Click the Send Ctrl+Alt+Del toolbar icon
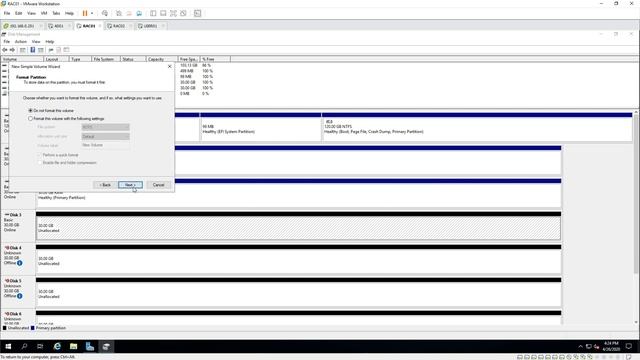This screenshot has height=360, width=640. tap(105, 13)
